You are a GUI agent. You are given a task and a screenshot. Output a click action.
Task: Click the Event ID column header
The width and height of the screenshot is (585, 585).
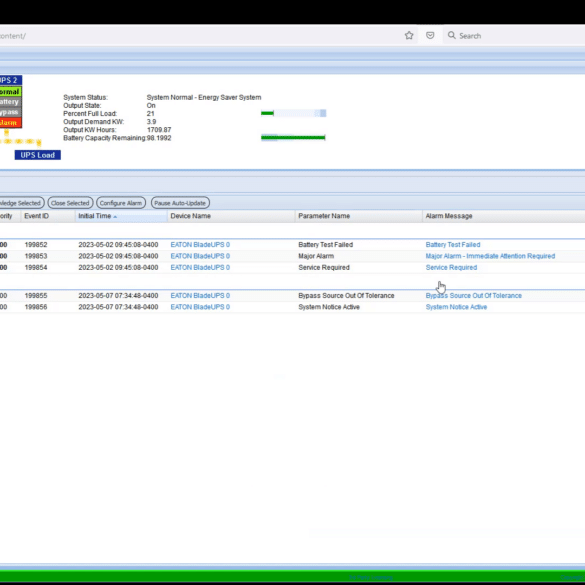[x=37, y=216]
